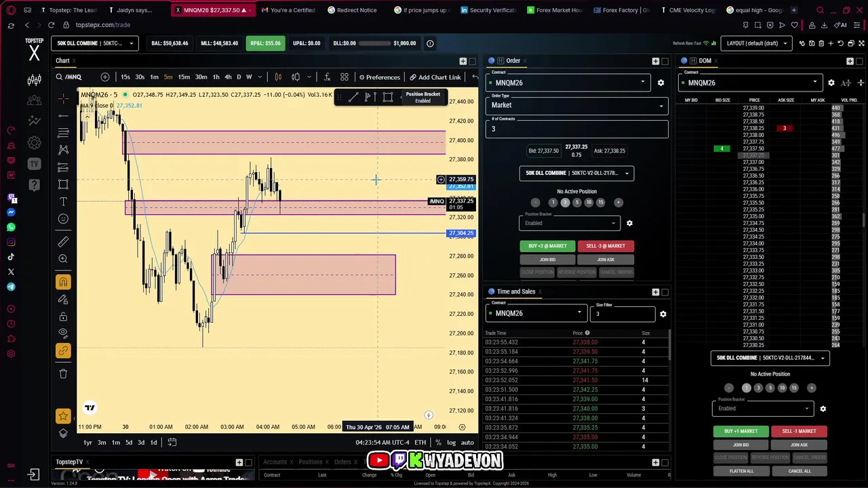Open the emoji icons drawing tool
This screenshot has width=868, height=488.
tap(63, 219)
